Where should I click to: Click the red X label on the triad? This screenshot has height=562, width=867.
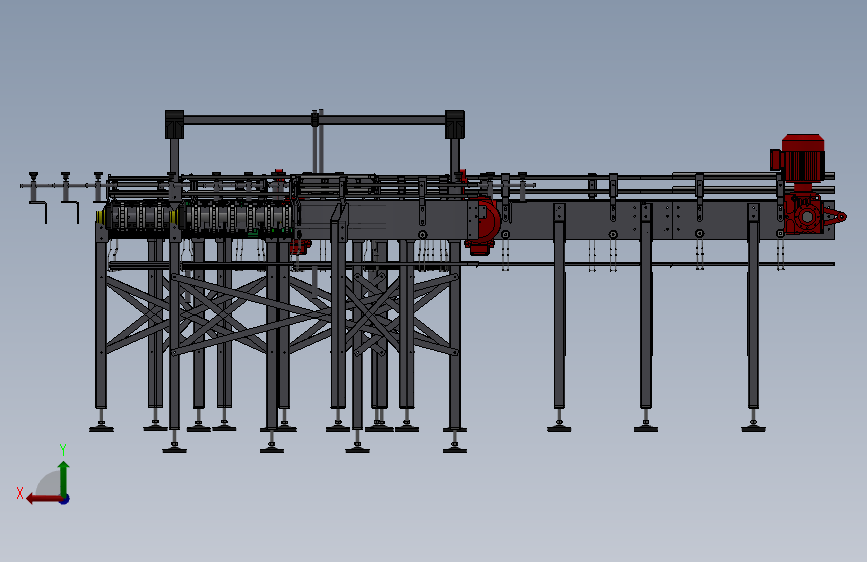(x=20, y=493)
